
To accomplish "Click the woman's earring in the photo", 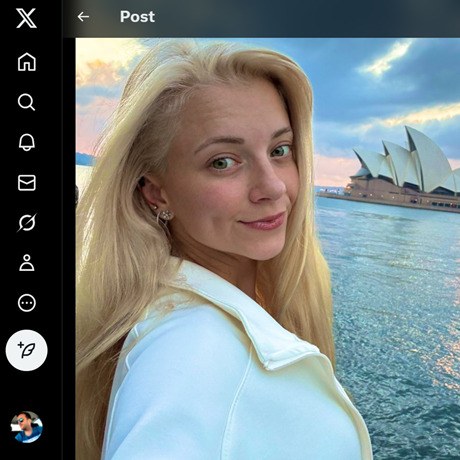I will point(164,216).
